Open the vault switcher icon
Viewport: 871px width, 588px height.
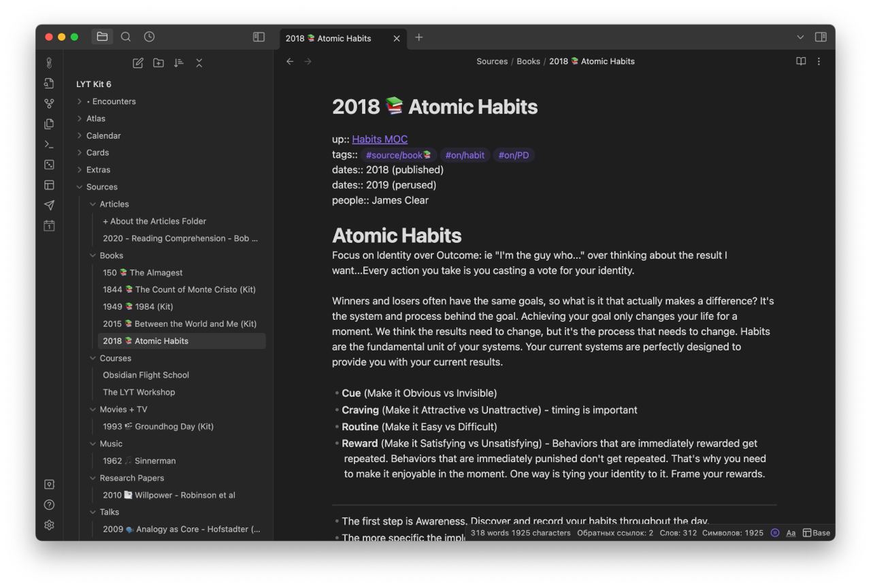[49, 485]
